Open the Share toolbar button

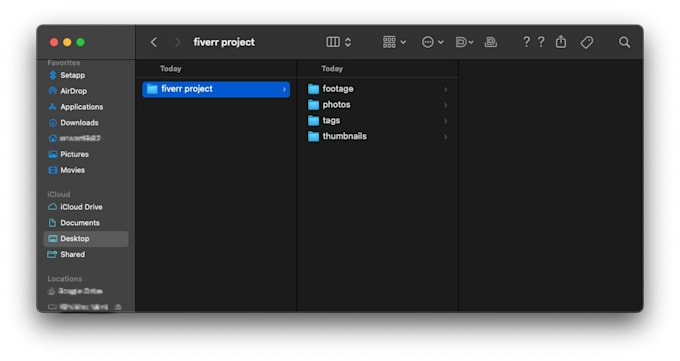(561, 42)
